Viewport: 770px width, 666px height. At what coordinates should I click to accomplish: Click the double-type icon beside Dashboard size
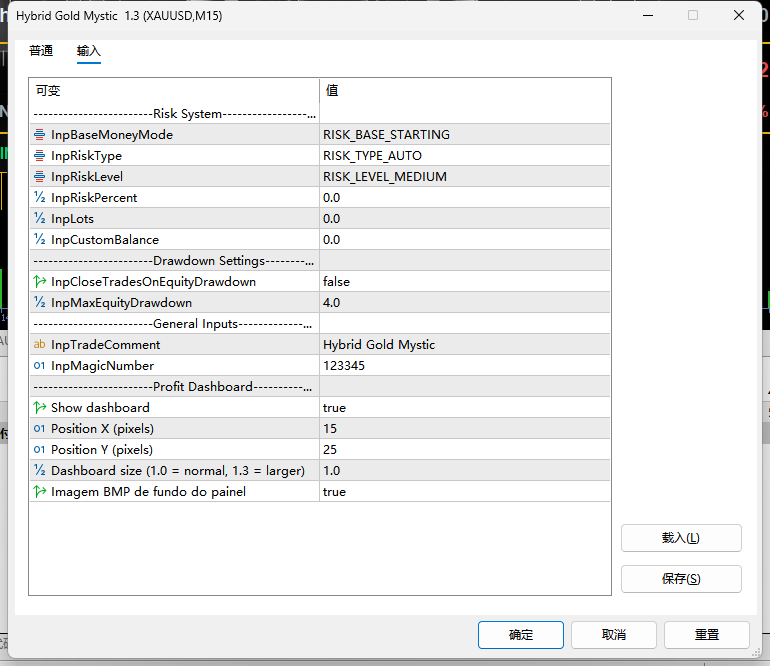[x=39, y=471]
